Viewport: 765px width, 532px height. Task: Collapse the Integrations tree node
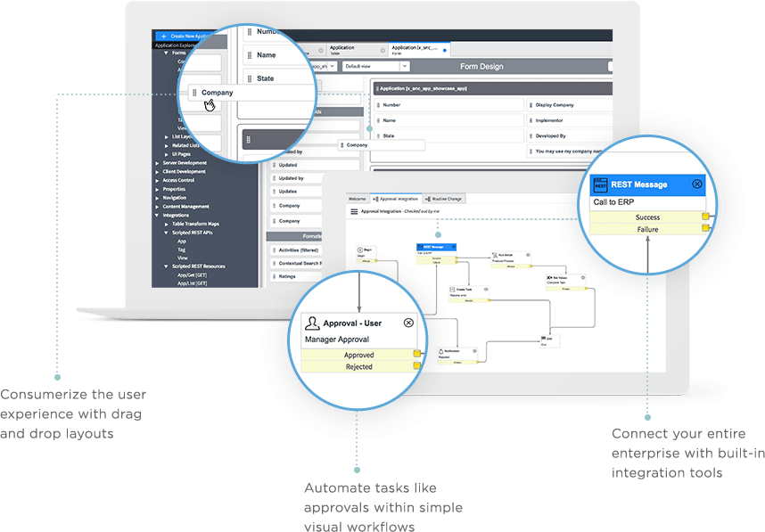[157, 215]
